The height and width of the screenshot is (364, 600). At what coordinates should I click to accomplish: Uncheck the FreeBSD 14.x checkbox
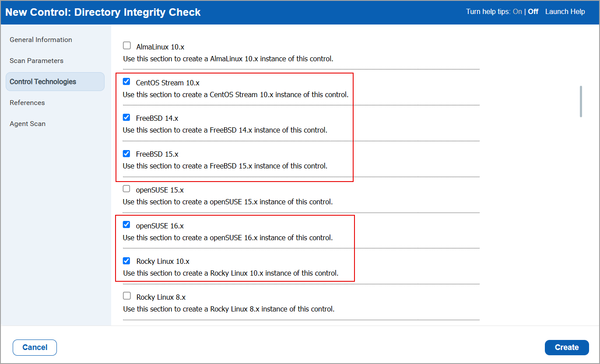pos(126,117)
